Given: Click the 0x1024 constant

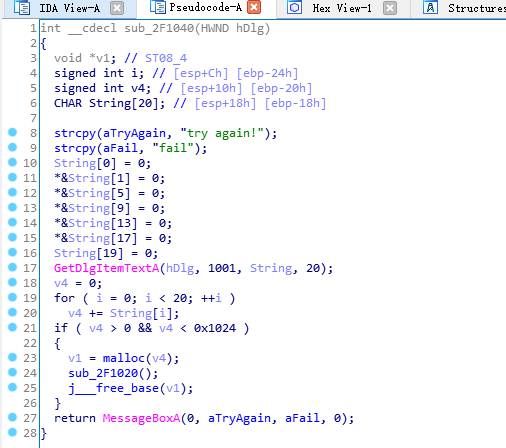Looking at the screenshot, I should [x=215, y=328].
